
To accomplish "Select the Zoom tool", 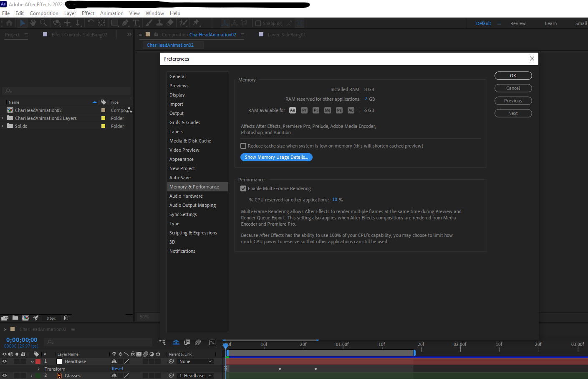I will coord(43,23).
